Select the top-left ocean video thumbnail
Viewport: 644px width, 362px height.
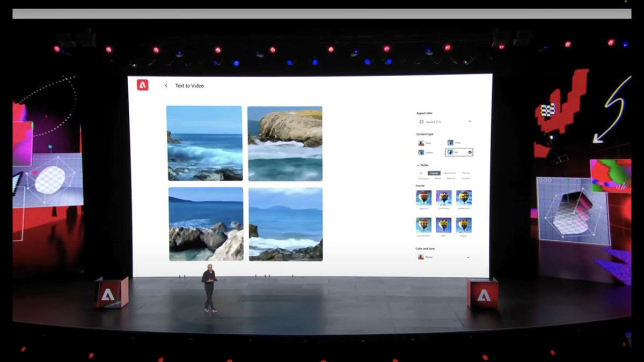(204, 143)
